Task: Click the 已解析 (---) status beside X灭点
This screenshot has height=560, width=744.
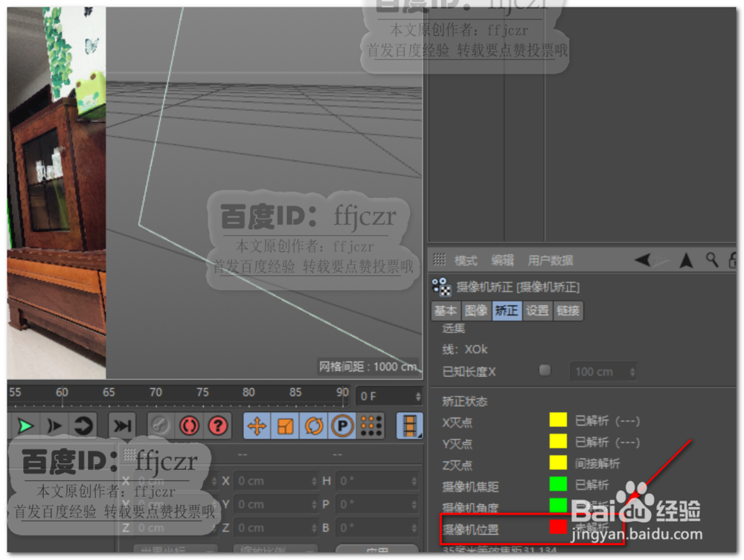Action: 607,421
